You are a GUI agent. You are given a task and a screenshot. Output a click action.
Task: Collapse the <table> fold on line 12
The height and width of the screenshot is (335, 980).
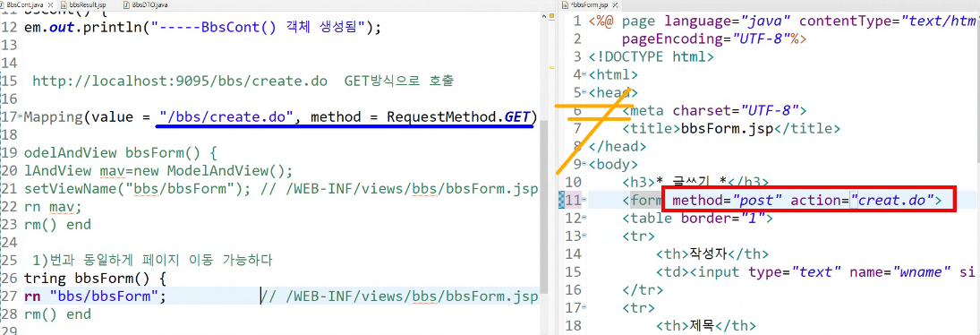(x=584, y=219)
